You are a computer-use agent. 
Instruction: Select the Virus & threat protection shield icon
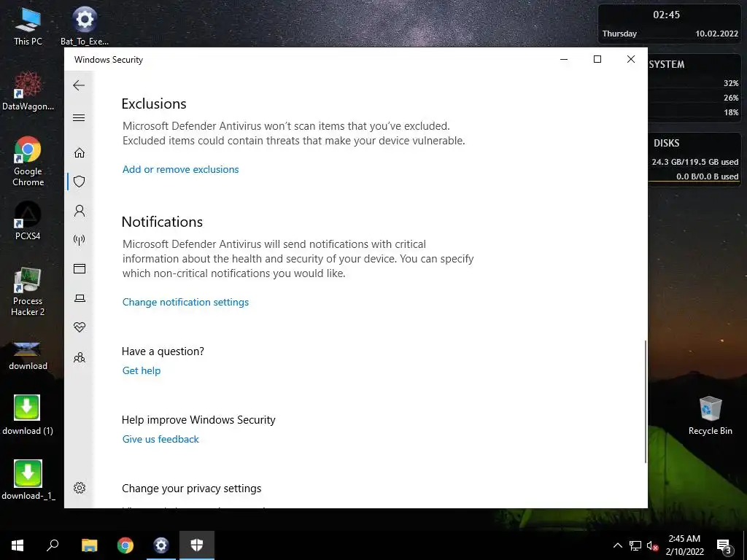tap(80, 182)
